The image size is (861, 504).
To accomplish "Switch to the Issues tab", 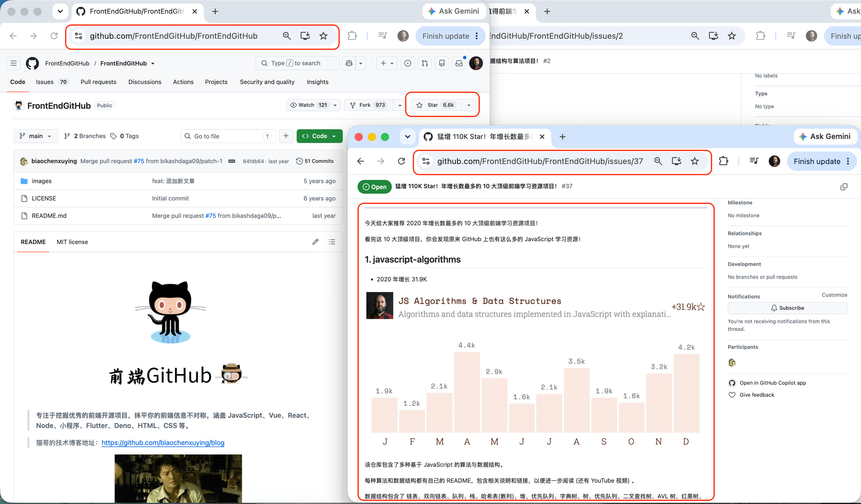I will 52,82.
